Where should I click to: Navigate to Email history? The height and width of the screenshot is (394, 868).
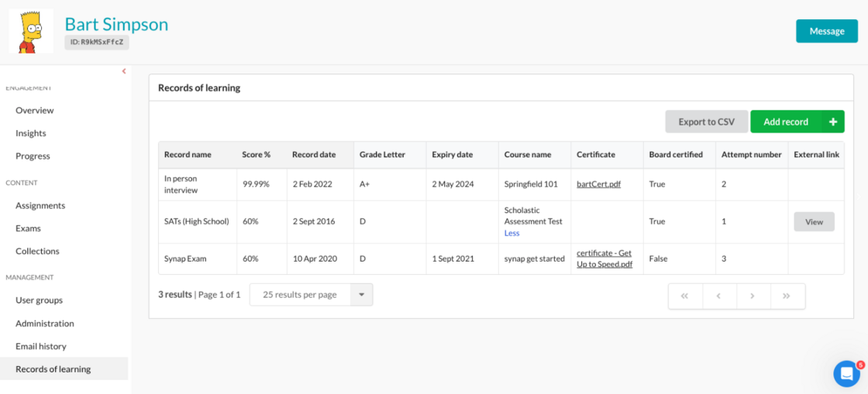pyautogui.click(x=41, y=346)
